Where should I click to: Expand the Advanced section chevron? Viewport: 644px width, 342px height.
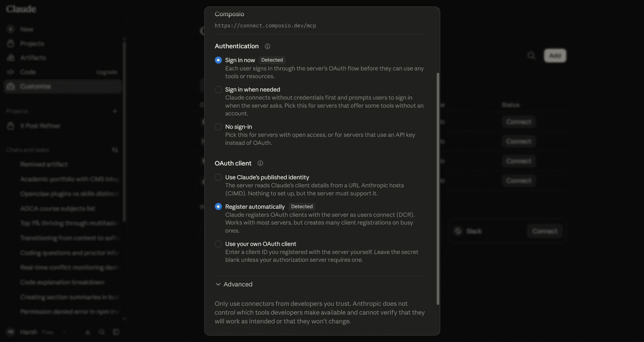click(x=218, y=284)
